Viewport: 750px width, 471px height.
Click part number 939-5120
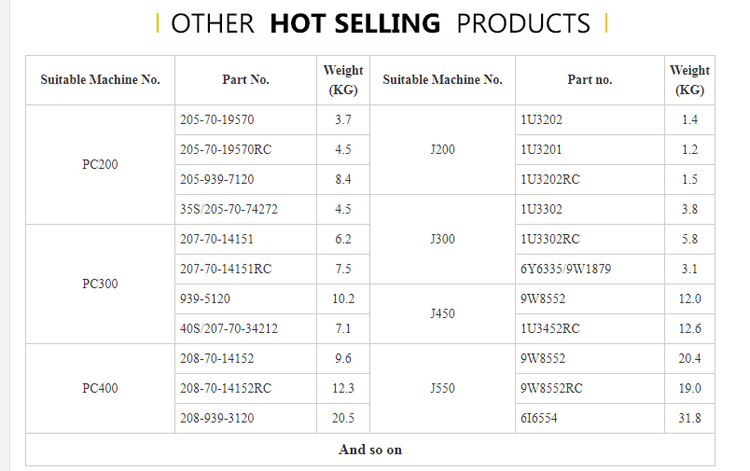coord(205,299)
